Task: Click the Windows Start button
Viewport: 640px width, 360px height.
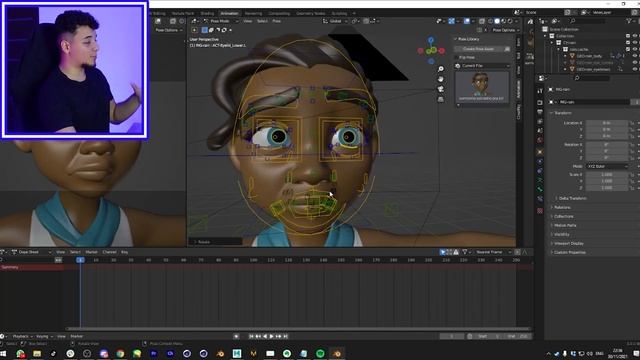Action: click(x=3, y=353)
